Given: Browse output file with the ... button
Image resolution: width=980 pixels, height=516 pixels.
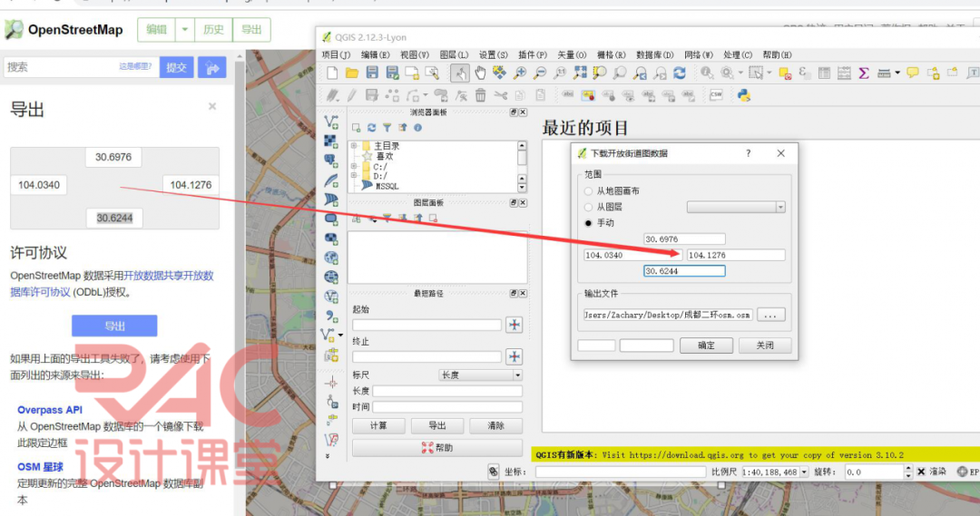Looking at the screenshot, I should (770, 315).
